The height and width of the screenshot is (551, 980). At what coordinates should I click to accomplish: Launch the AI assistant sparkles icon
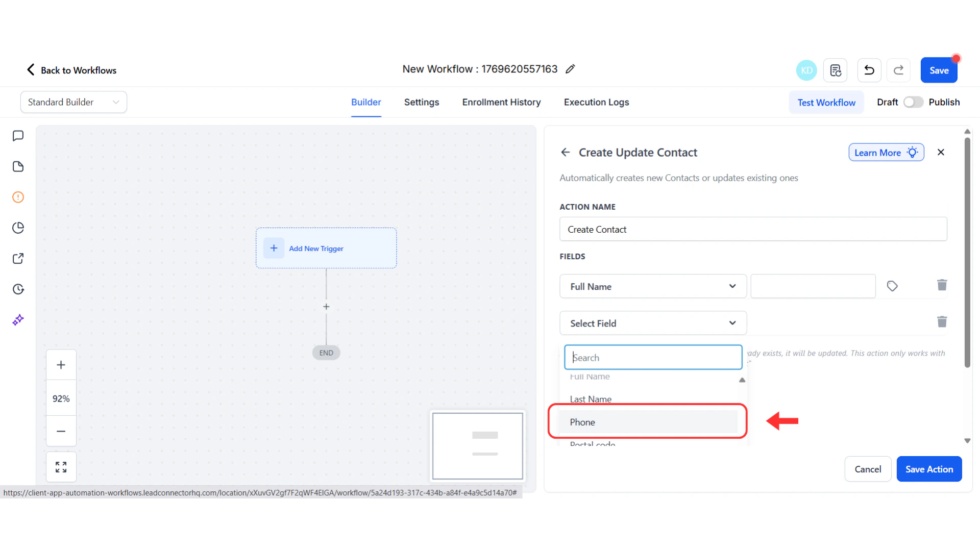coord(18,320)
